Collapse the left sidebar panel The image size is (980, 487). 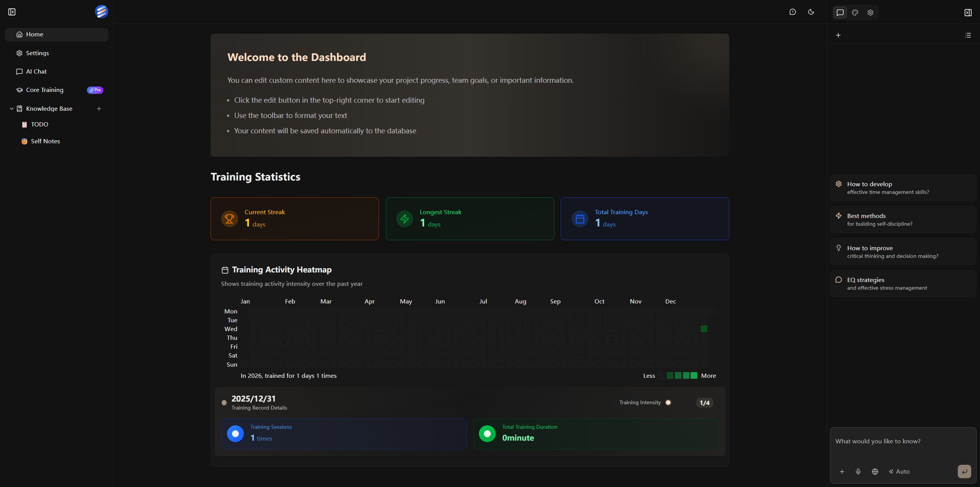click(x=11, y=12)
